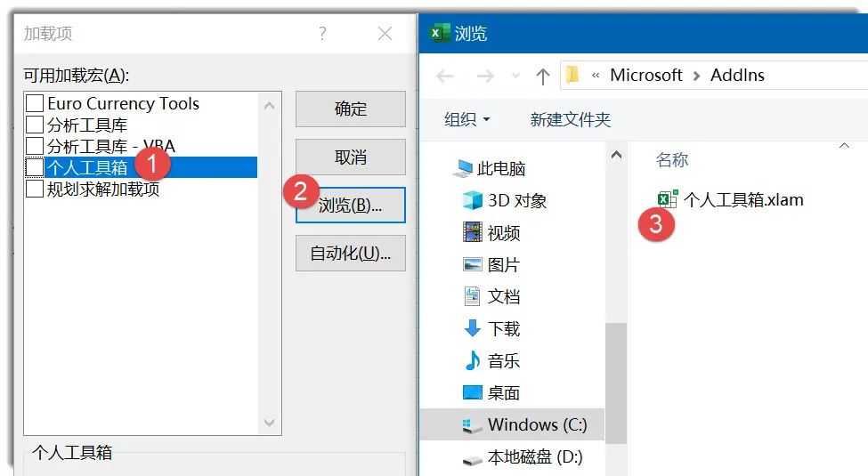Open 3D 对象 folder icon
868x476 pixels.
coord(473,200)
